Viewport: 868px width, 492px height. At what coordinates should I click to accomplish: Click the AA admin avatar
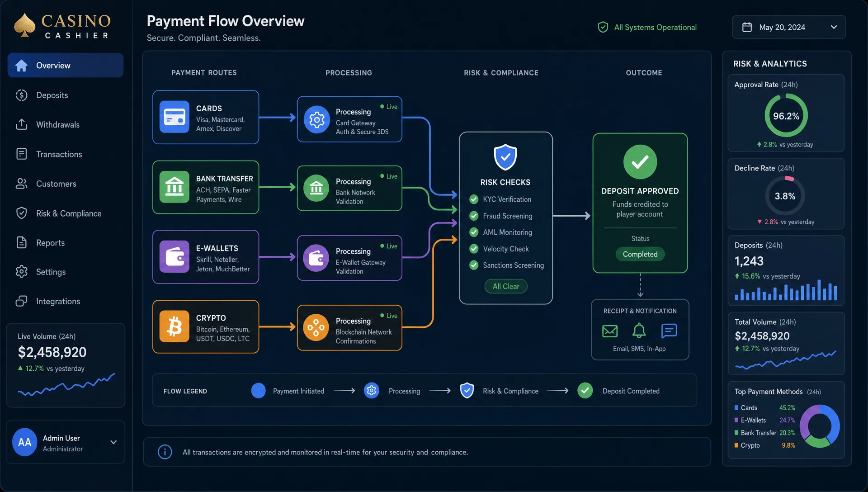point(25,442)
